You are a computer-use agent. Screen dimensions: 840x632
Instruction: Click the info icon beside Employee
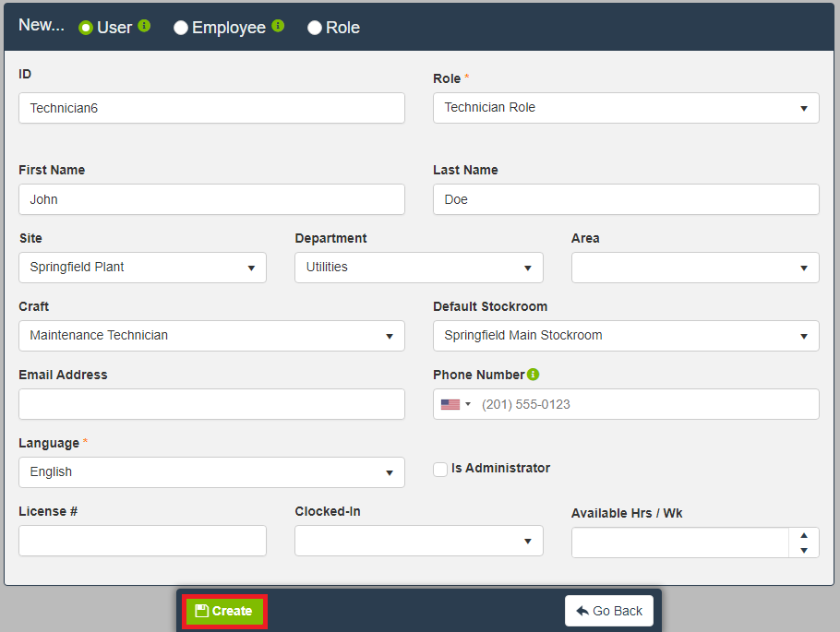(278, 26)
